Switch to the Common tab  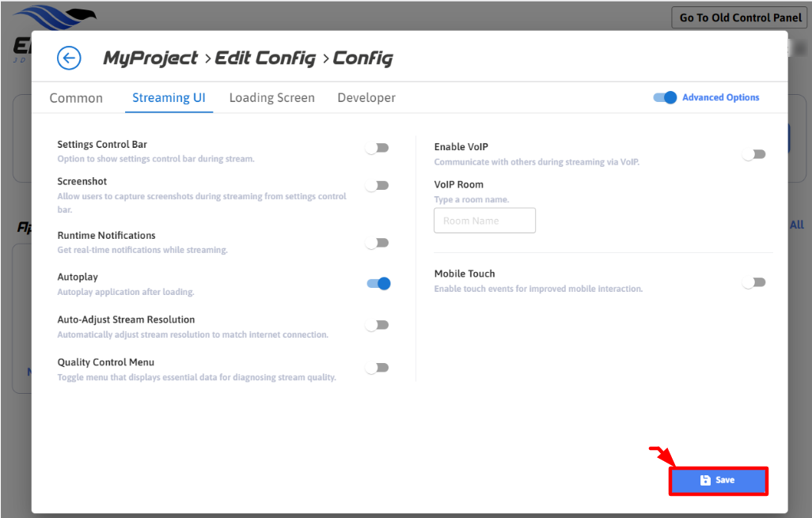(x=76, y=98)
